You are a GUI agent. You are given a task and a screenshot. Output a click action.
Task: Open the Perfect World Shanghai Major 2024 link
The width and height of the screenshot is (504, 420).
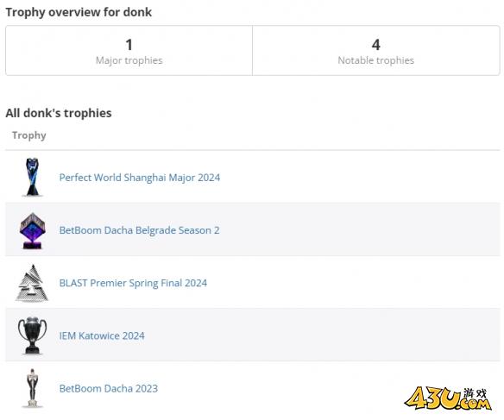pos(140,178)
